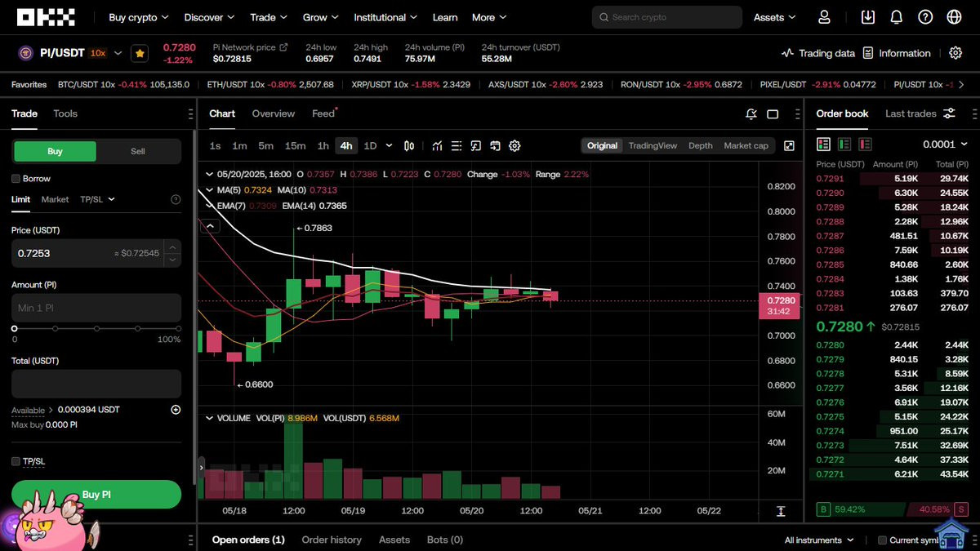980x551 pixels.
Task: Open the help question mark icon
Action: coord(924,17)
